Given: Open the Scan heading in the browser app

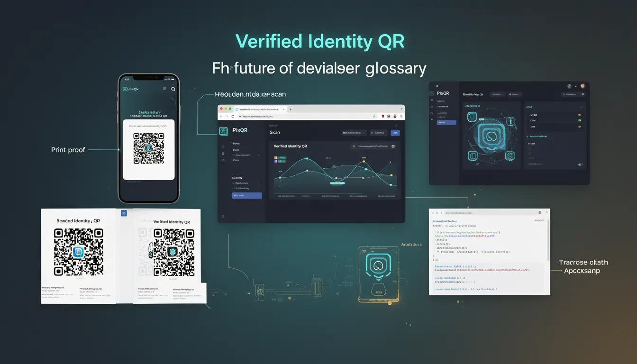Looking at the screenshot, I should (274, 133).
